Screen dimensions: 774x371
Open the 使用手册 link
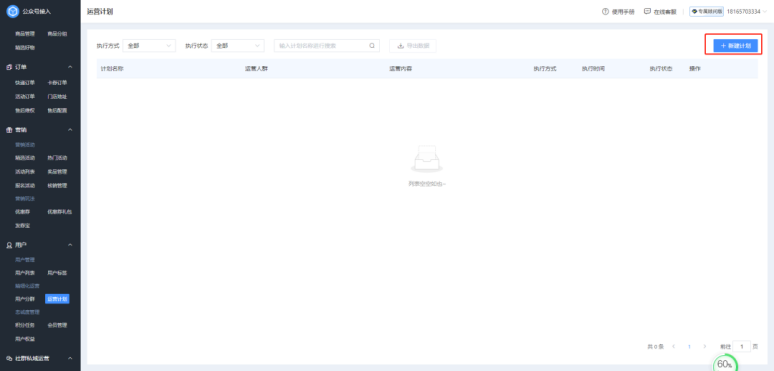point(623,12)
